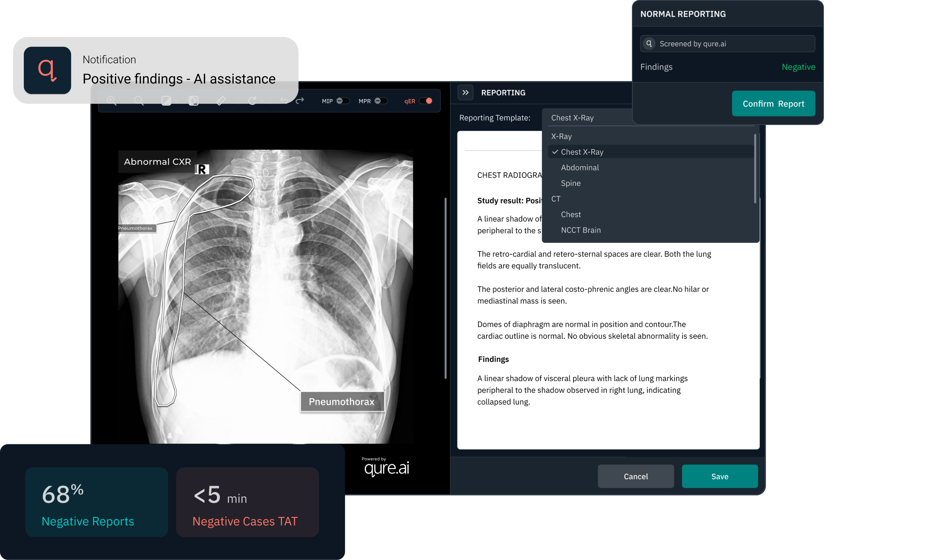Select the contrast invert tool icon
Viewport: 930px width, 560px height.
[x=194, y=101]
